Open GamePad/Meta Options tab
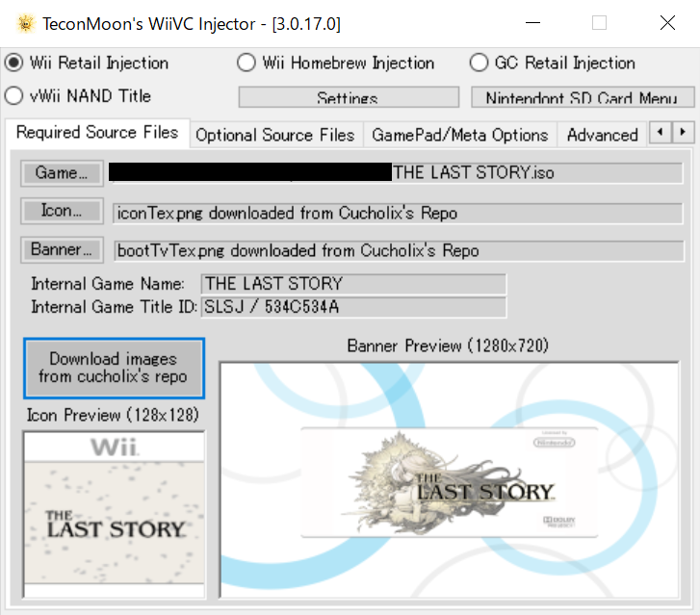Image resolution: width=700 pixels, height=615 pixels. coord(460,135)
